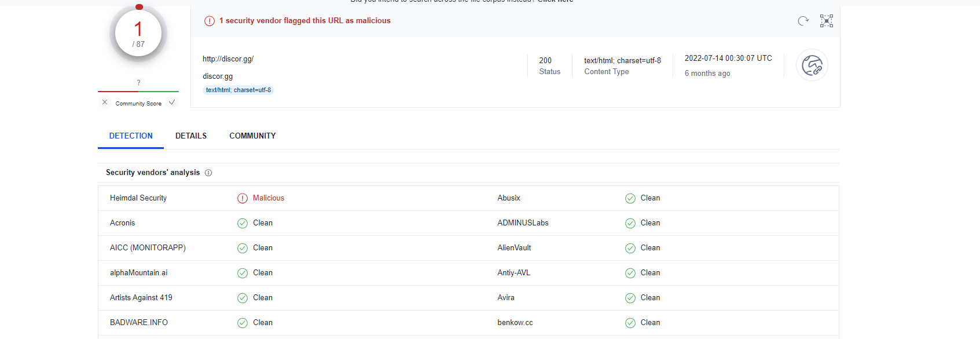
Task: Click benkow.cc vendor name
Action: tap(515, 323)
